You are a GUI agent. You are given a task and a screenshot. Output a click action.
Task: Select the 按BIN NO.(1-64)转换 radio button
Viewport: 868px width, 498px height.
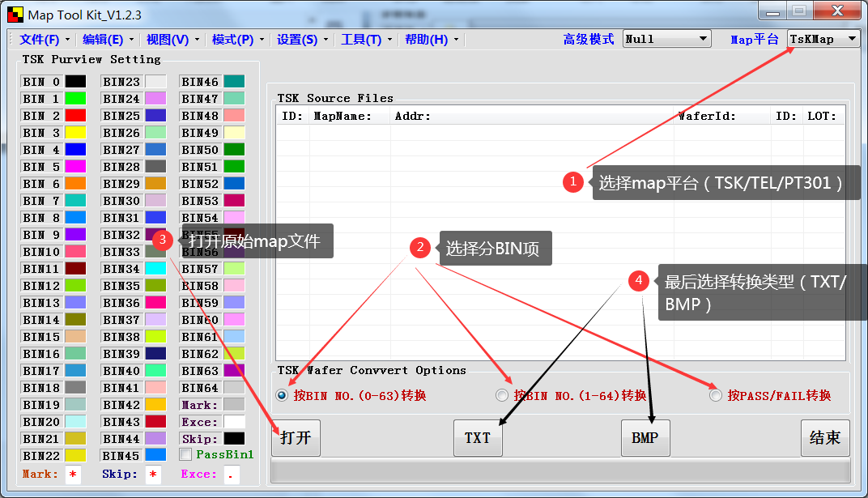pos(502,394)
